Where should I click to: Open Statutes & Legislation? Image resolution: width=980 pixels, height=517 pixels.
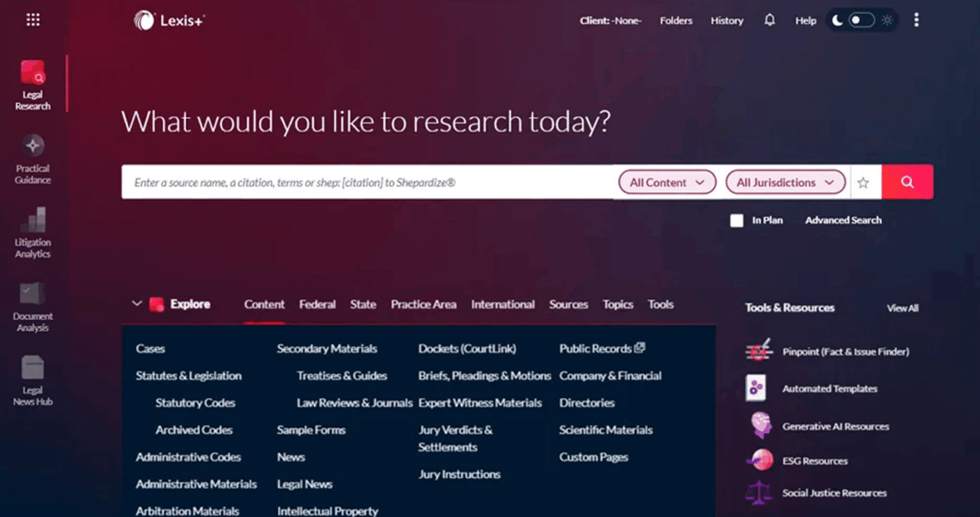tap(188, 376)
